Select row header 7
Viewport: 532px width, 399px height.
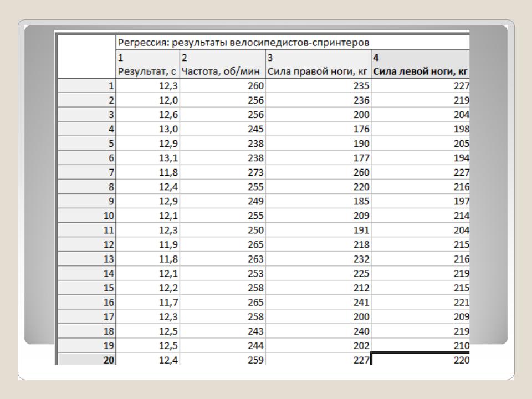(x=87, y=172)
